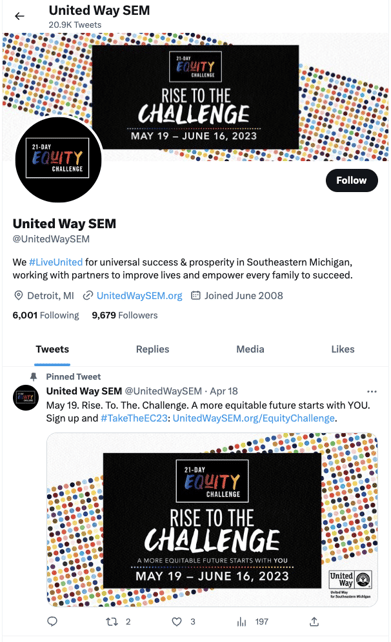Select the Likes tab
This screenshot has width=391, height=642.
point(343,349)
